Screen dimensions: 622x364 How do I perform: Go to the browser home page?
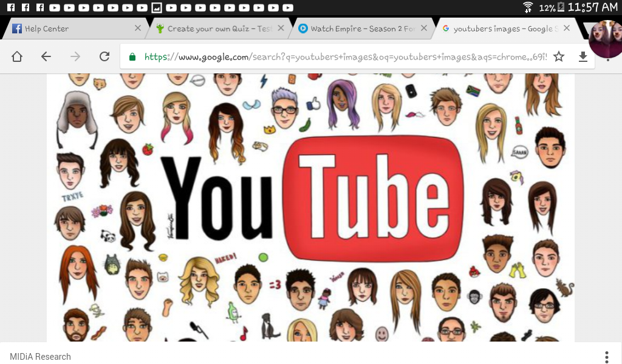tap(16, 56)
